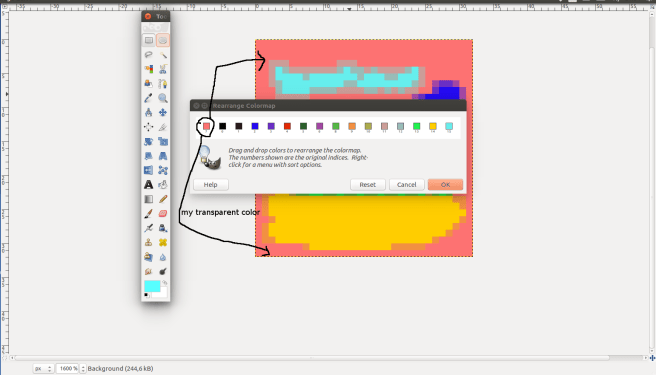The image size is (656, 375).
Task: Click the Help button in Rearrange Colormap
Action: (211, 185)
